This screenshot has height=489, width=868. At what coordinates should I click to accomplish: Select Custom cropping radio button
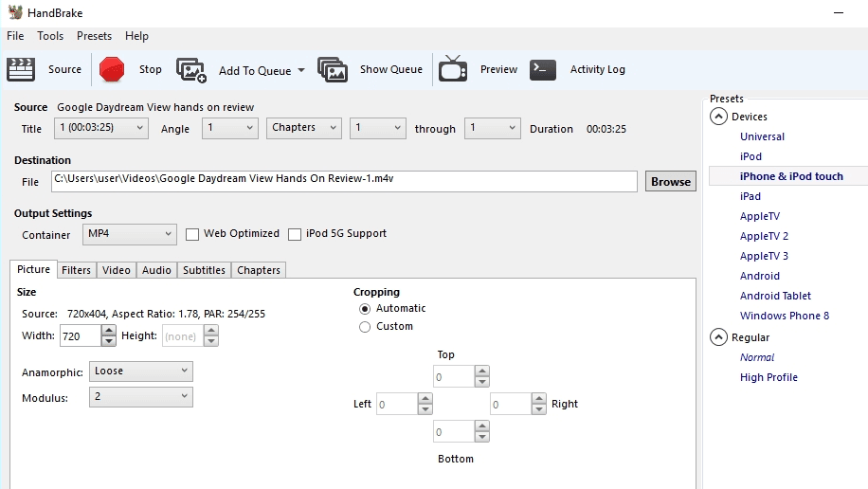365,327
